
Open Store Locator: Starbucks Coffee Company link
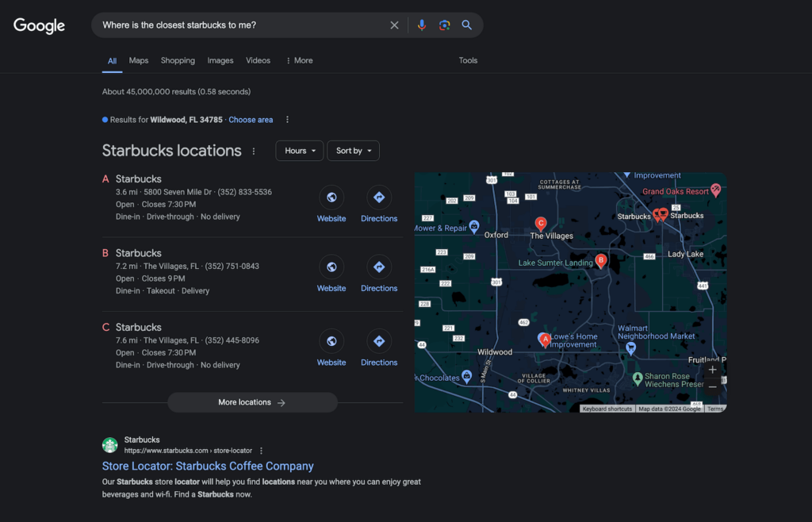[208, 466]
